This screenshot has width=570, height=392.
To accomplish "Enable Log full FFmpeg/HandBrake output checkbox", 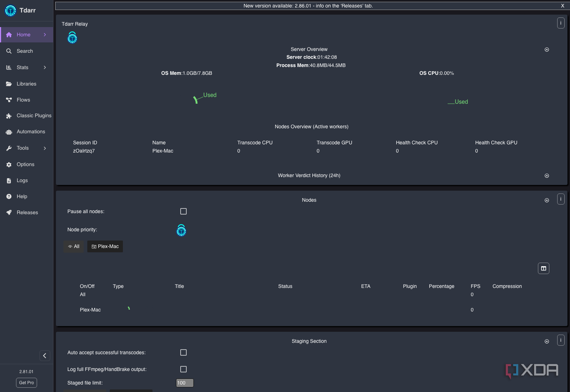I will pyautogui.click(x=183, y=369).
